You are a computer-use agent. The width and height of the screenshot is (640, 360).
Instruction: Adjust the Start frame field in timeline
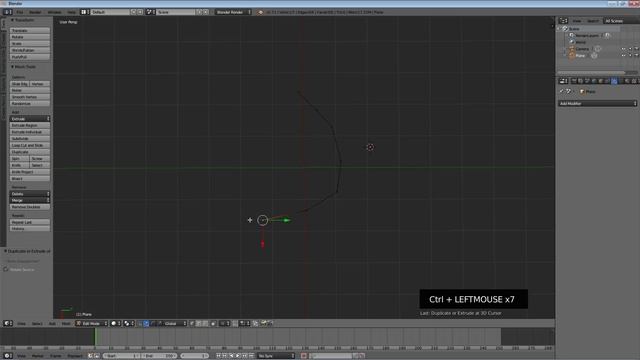(x=120, y=356)
